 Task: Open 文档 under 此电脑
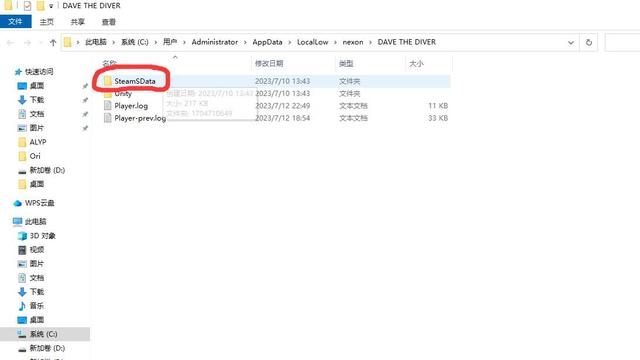[37, 278]
